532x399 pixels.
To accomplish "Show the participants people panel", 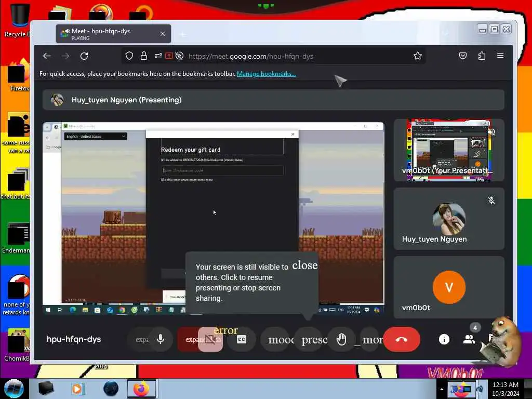I will pyautogui.click(x=469, y=339).
